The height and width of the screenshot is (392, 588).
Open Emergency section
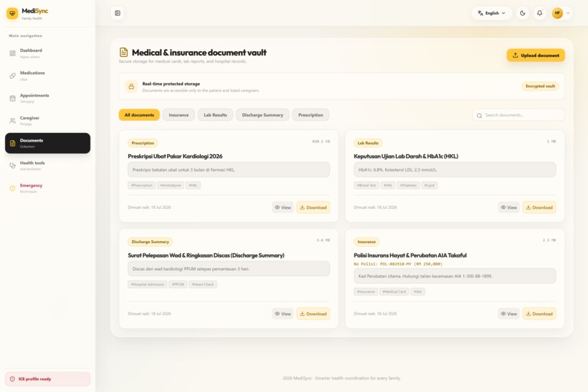47,188
